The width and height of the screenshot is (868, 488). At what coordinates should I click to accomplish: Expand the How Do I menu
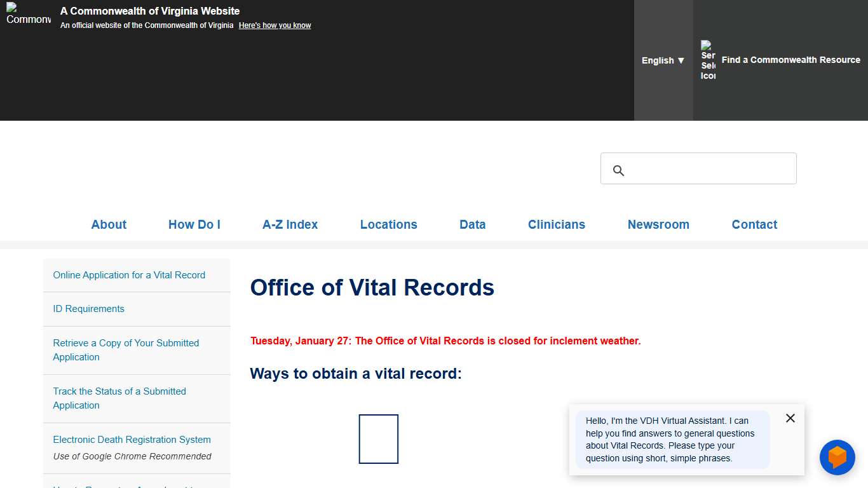pyautogui.click(x=194, y=224)
